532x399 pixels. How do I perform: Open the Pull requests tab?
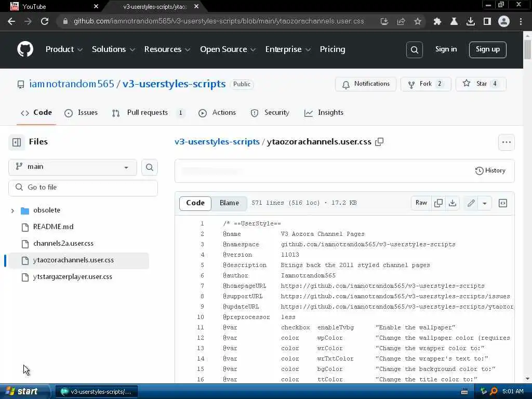149,113
